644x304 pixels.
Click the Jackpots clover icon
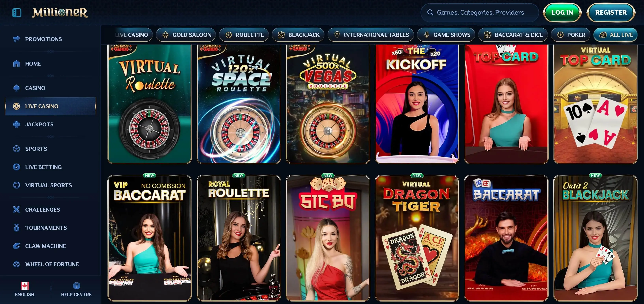pyautogui.click(x=17, y=124)
